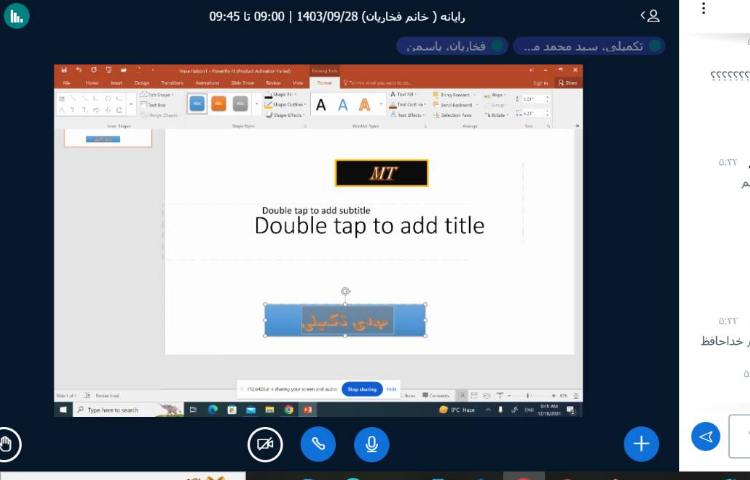Open the Text Effects dropdown

tap(406, 115)
